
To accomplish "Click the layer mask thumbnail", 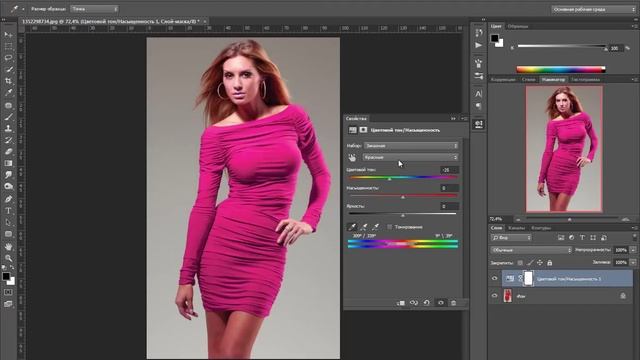I will (529, 278).
